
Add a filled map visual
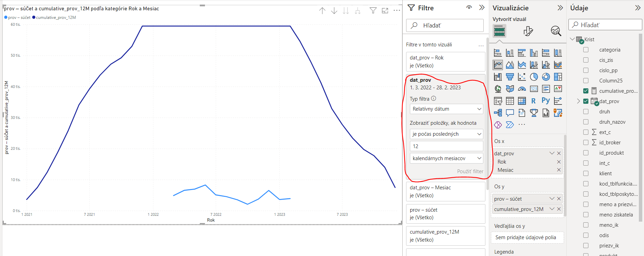click(x=510, y=89)
